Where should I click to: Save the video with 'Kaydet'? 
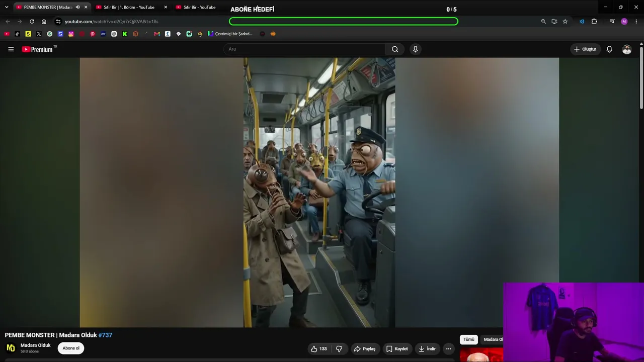397,349
